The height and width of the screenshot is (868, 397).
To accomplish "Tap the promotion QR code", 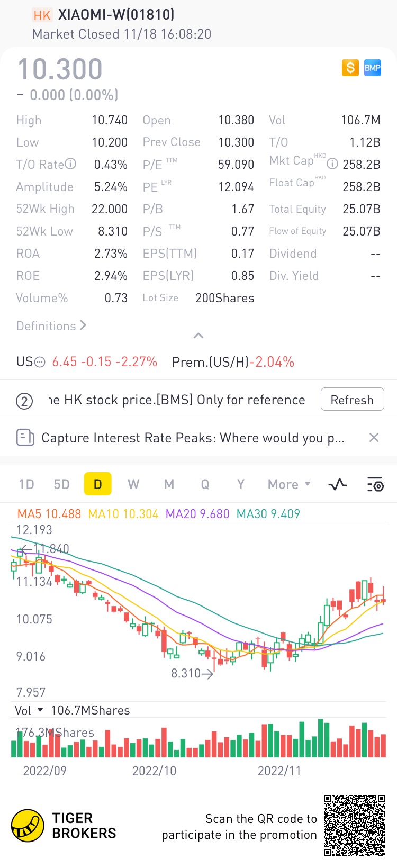I will coord(355,825).
